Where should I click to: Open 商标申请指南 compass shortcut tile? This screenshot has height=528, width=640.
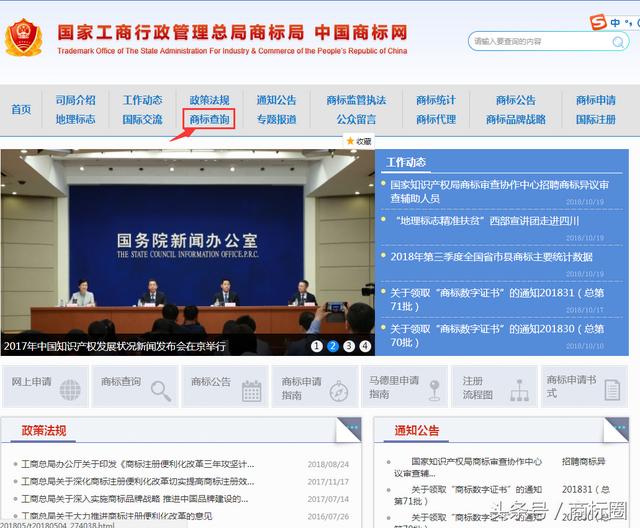coord(315,386)
